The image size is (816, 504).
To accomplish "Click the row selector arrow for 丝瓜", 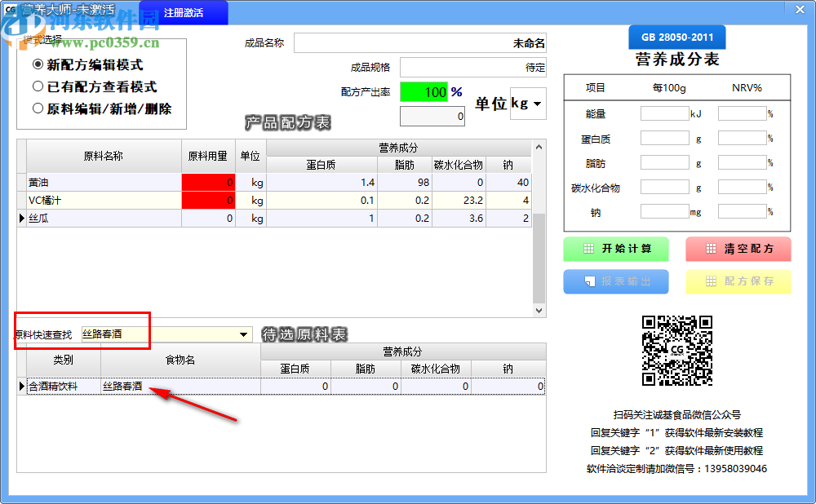I will tap(22, 219).
